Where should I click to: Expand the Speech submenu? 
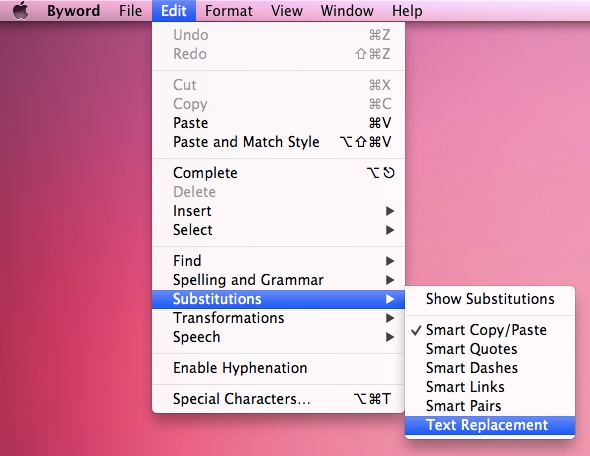point(278,337)
